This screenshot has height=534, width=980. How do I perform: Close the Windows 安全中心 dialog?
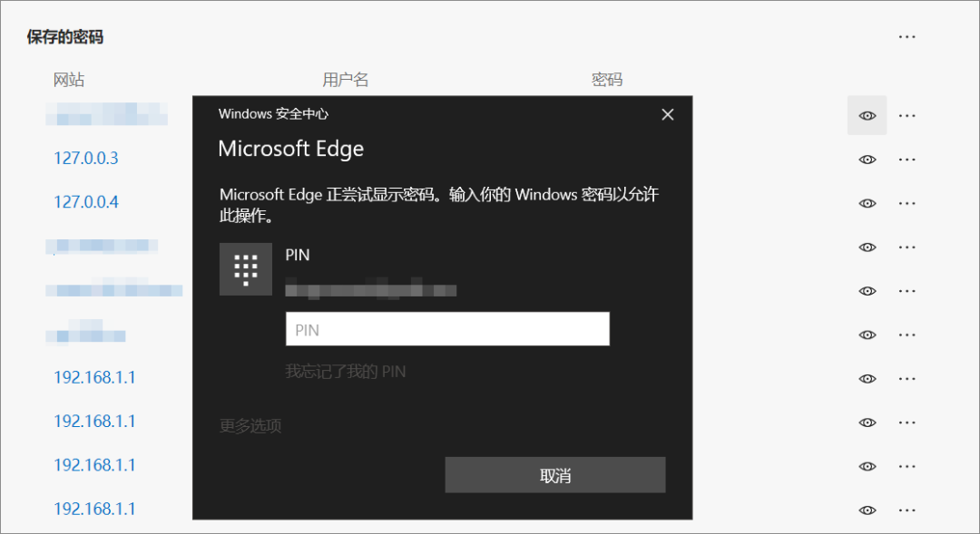click(668, 114)
